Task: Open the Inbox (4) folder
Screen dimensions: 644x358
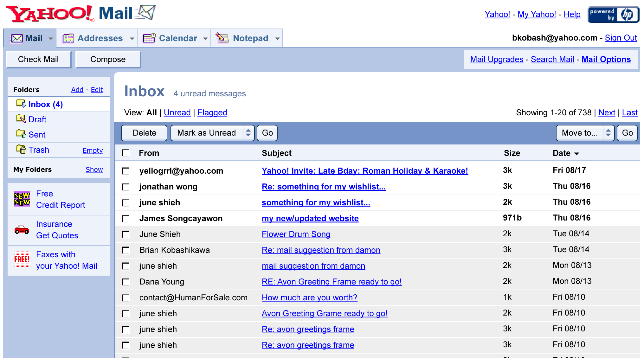Action: [46, 104]
